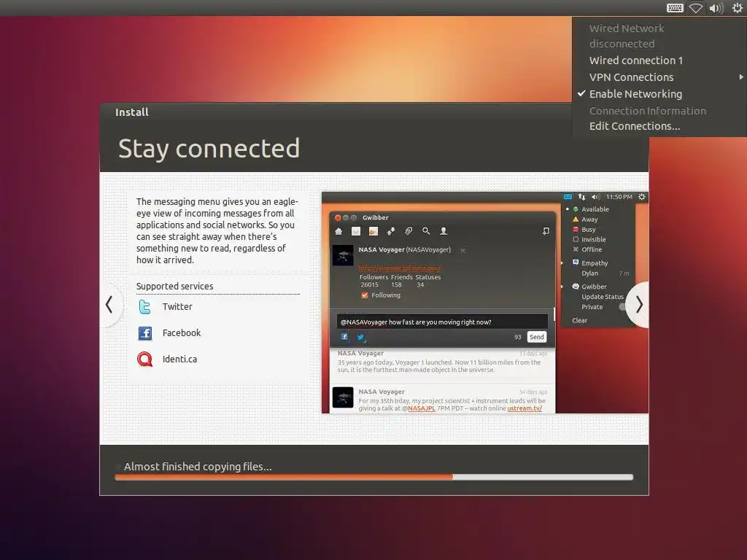This screenshot has height=560, width=747.
Task: Click the @NASAVoyager message input field
Action: [442, 322]
